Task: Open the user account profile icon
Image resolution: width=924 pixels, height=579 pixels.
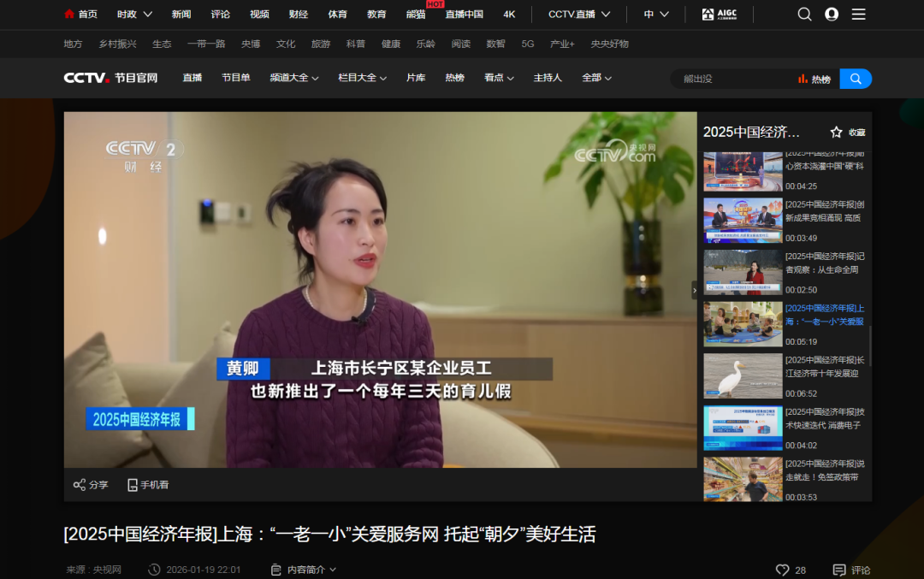Action: pos(832,14)
